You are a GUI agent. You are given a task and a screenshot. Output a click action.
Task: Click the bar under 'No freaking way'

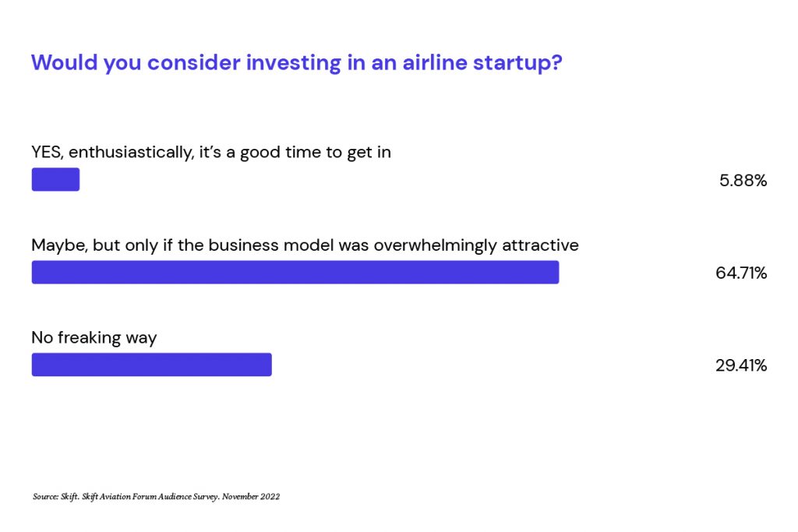(152, 365)
